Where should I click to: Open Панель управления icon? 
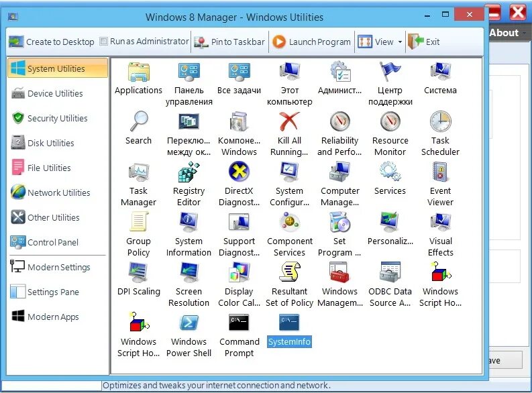[189, 72]
